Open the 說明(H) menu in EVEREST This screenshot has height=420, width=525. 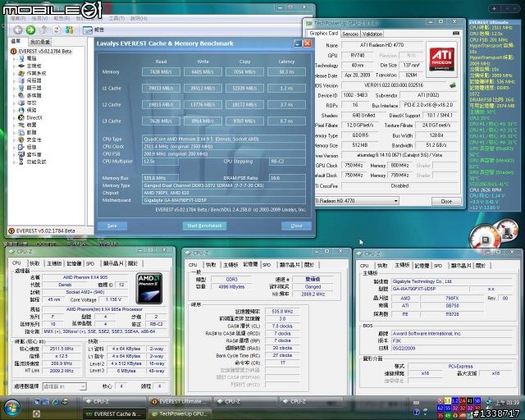pyautogui.click(x=139, y=18)
